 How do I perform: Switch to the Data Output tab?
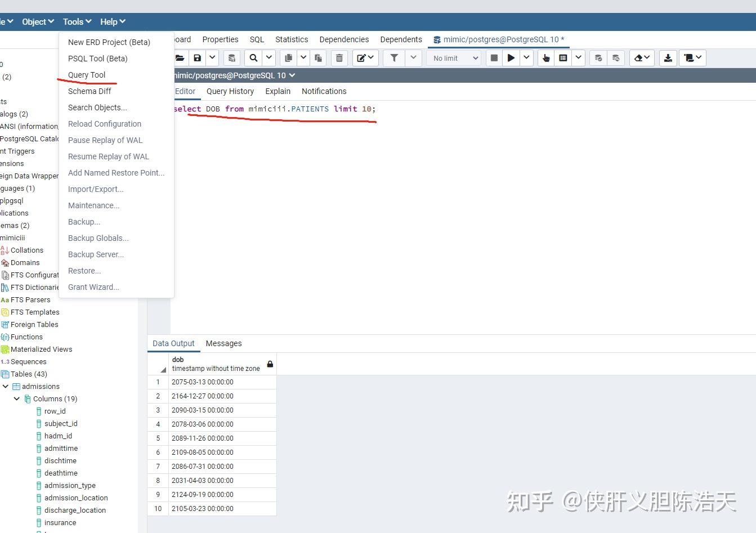173,343
